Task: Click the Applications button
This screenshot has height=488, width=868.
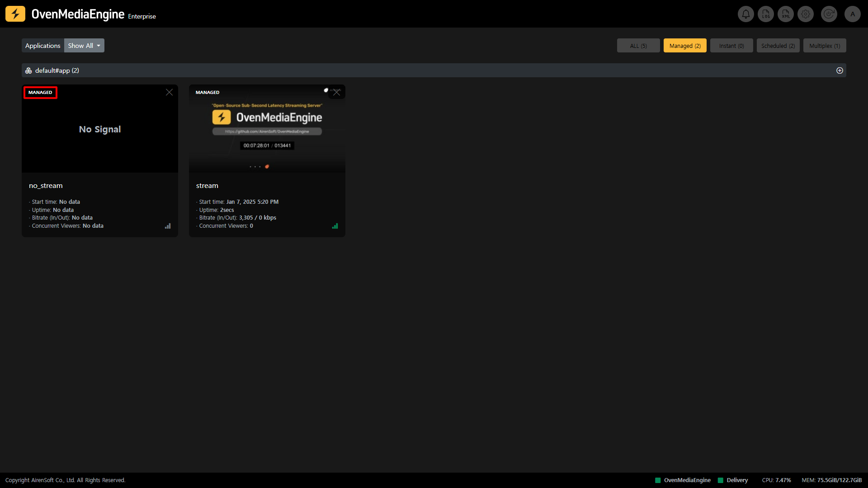Action: click(x=42, y=46)
